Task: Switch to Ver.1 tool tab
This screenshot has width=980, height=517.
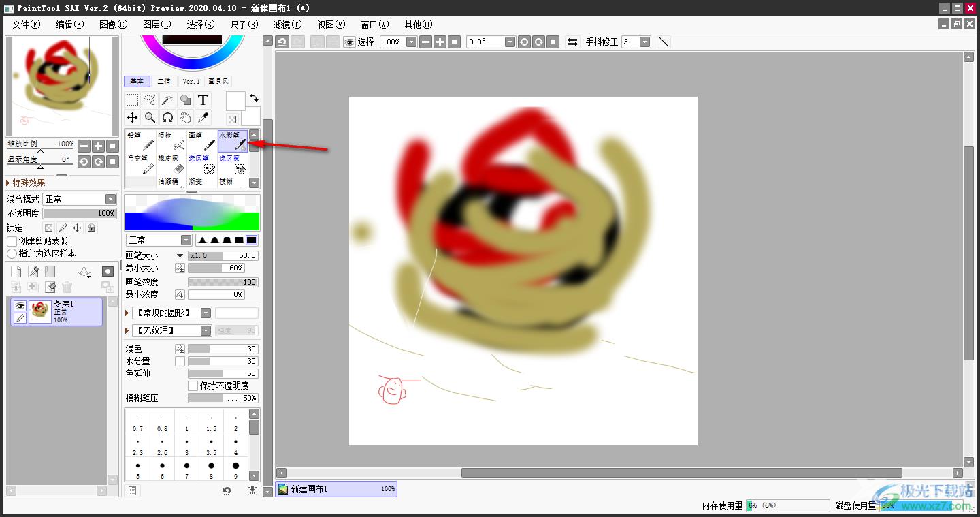Action: pyautogui.click(x=191, y=81)
